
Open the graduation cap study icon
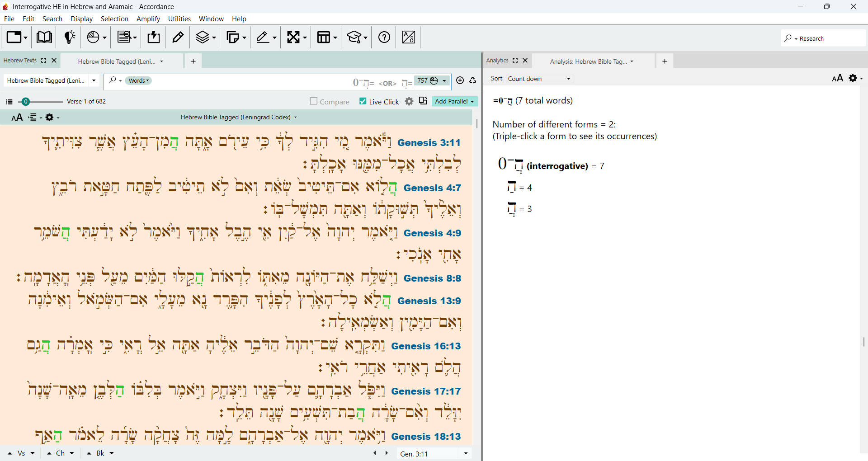[x=357, y=37]
